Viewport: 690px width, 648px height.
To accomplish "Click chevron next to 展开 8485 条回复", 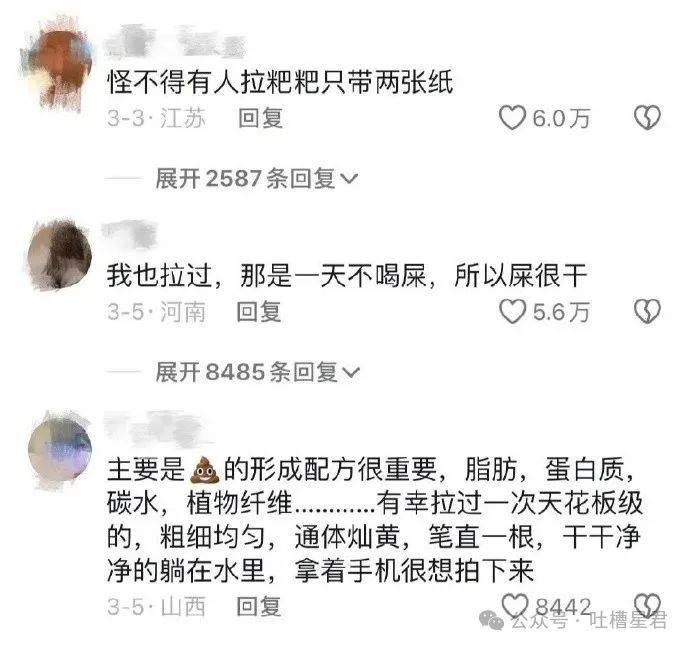I will click(351, 373).
